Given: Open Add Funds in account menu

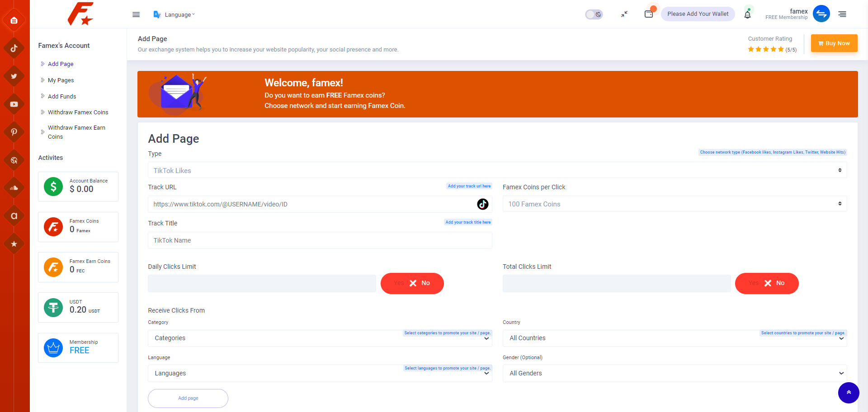Looking at the screenshot, I should click(62, 97).
